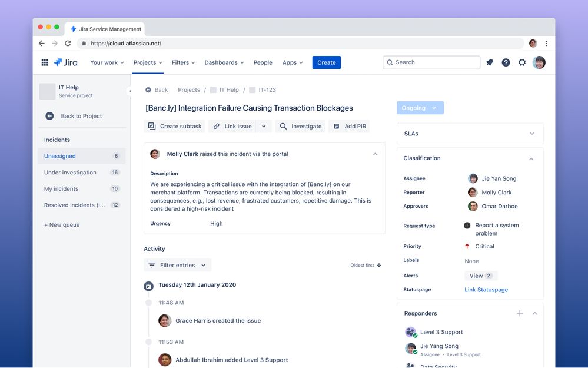Click the Back breadcrumb link
The image size is (588, 368).
pos(157,90)
